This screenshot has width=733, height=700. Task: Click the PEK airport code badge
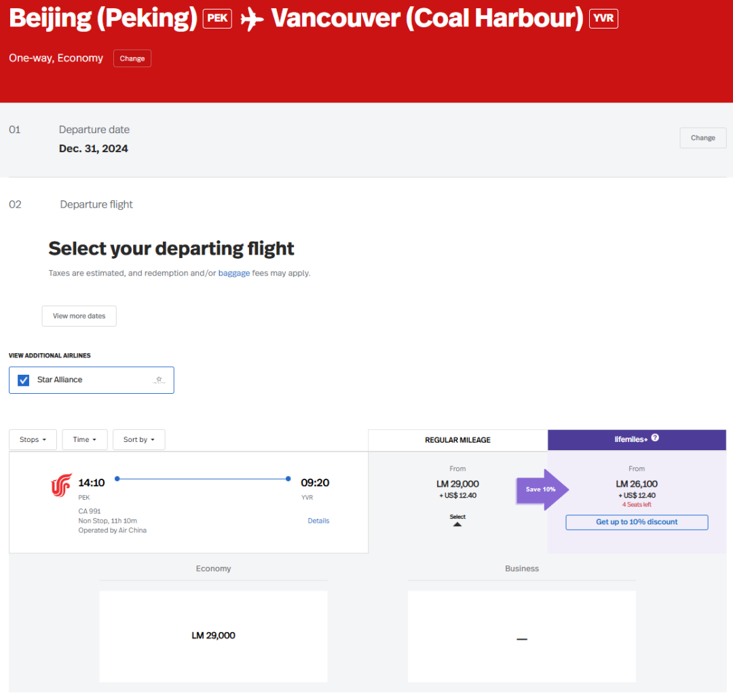(x=217, y=18)
